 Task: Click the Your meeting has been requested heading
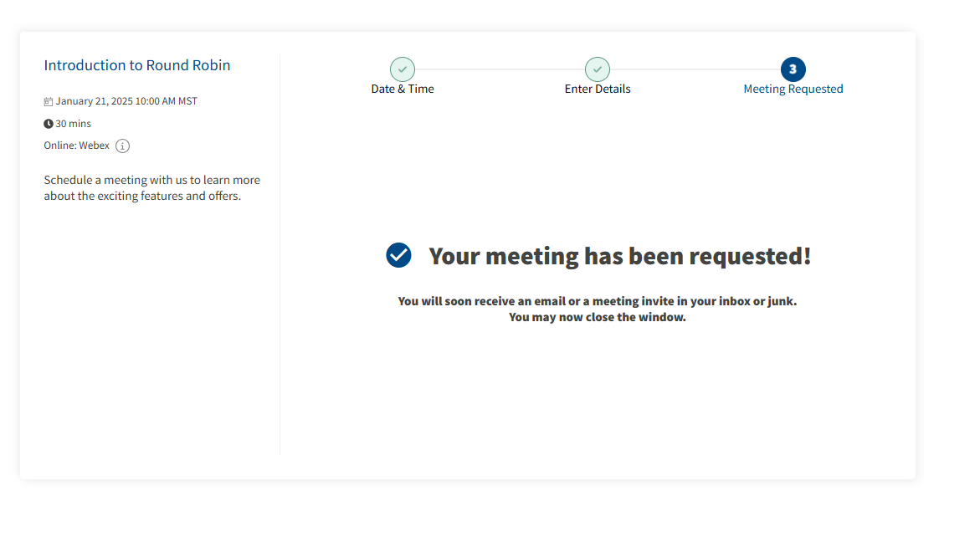coord(619,256)
